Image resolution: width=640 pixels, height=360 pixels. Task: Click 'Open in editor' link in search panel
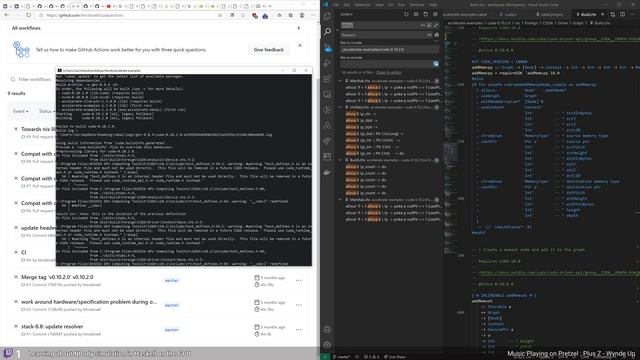[389, 73]
